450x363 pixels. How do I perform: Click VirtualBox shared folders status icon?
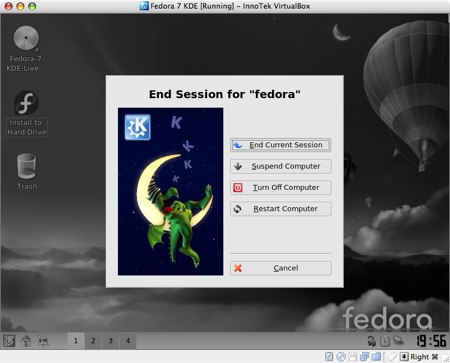(376, 357)
